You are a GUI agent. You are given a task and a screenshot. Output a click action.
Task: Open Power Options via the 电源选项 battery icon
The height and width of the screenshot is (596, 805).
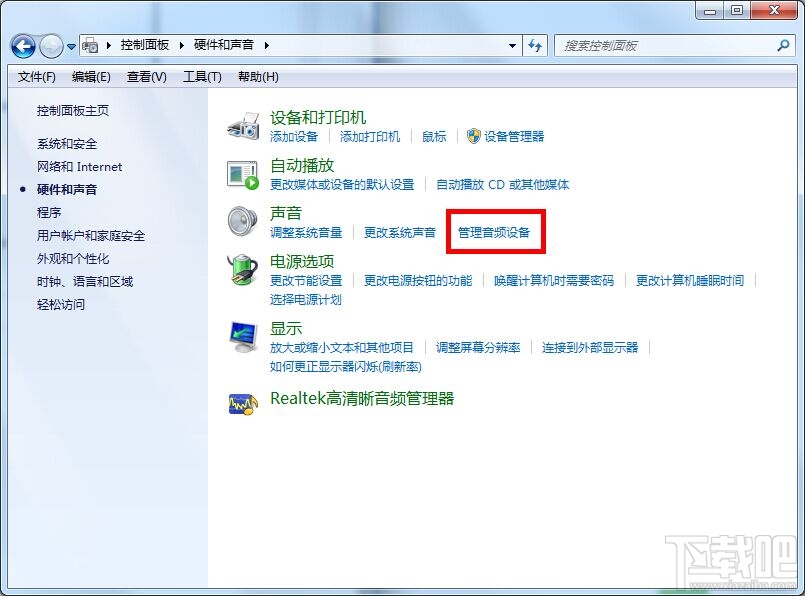click(242, 271)
